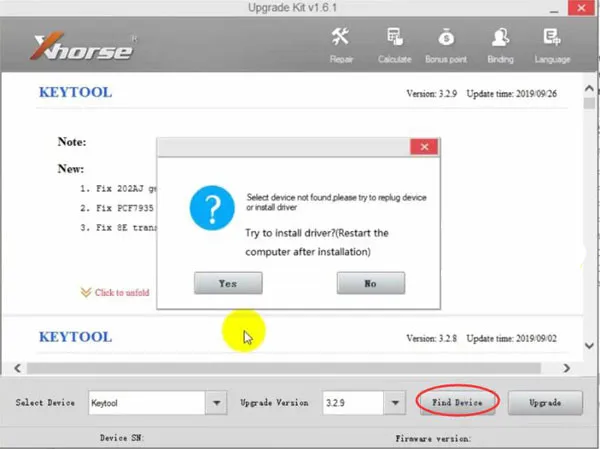
Task: Click the 'Fix PCF7935' changelog line
Action: tap(117, 208)
